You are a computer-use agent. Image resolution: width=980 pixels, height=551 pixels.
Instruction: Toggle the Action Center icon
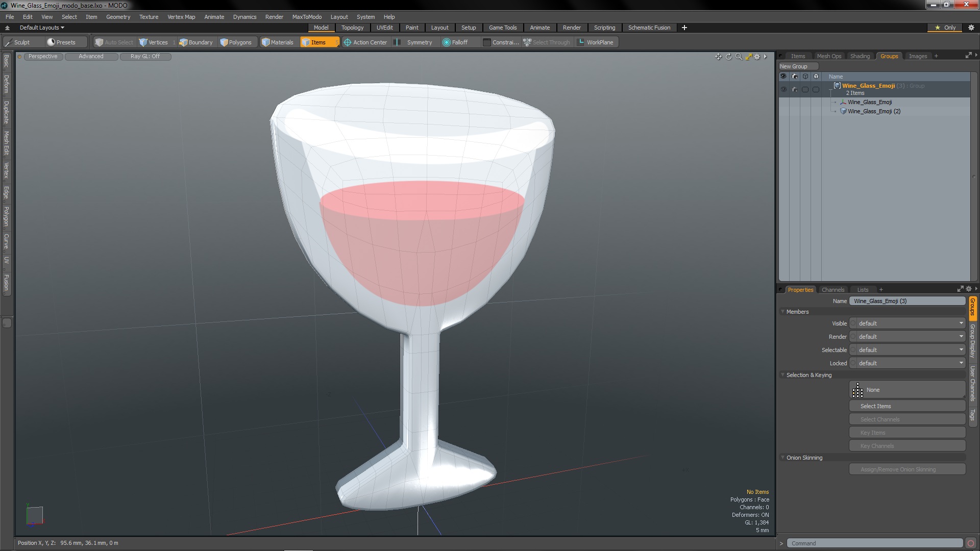tap(347, 42)
